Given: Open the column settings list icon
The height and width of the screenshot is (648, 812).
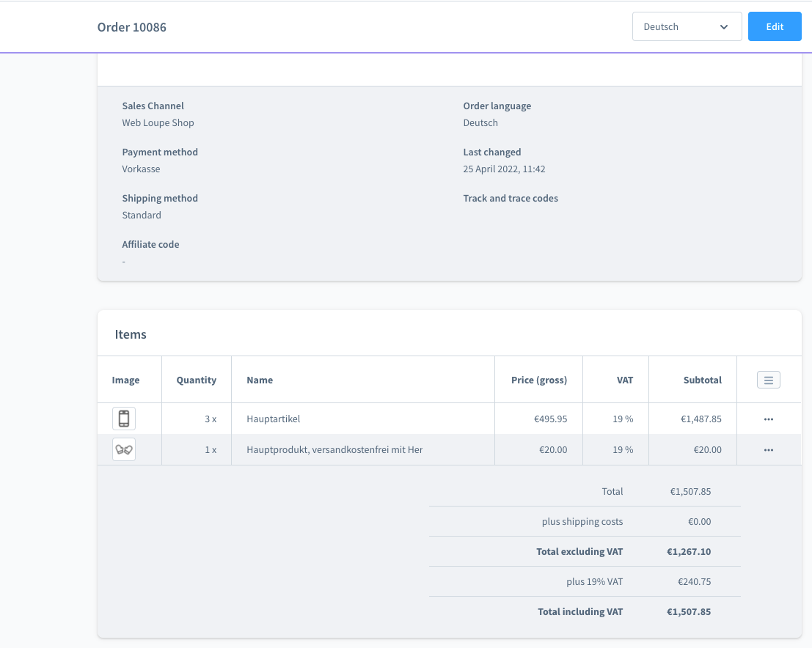Looking at the screenshot, I should [768, 380].
